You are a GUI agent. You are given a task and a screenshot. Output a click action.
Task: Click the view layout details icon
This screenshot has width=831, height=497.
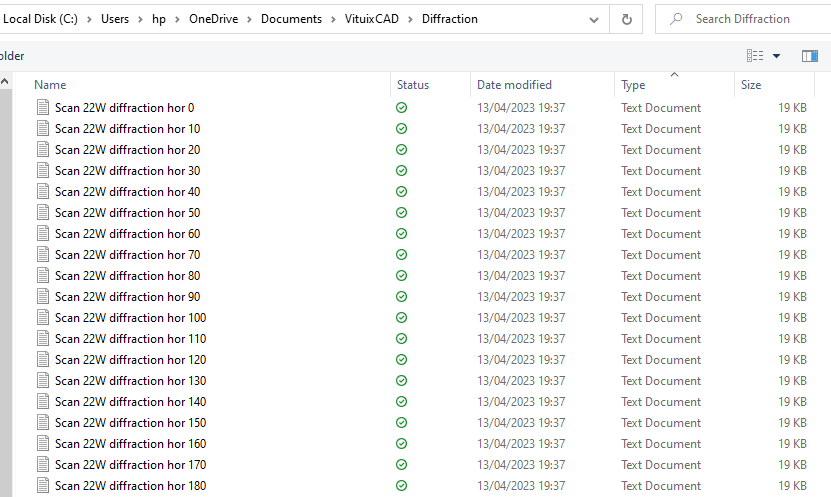pyautogui.click(x=755, y=56)
